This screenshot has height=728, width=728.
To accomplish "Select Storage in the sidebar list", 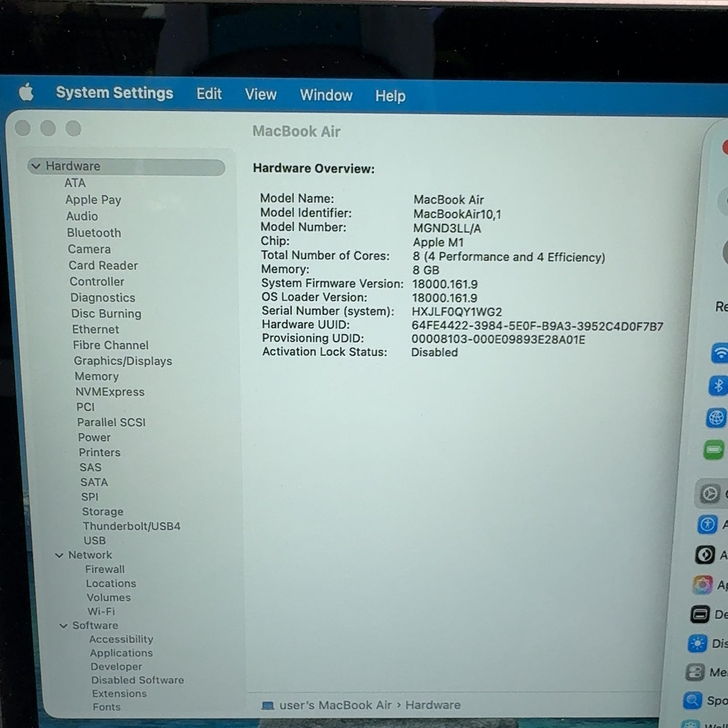I will pyautogui.click(x=102, y=512).
